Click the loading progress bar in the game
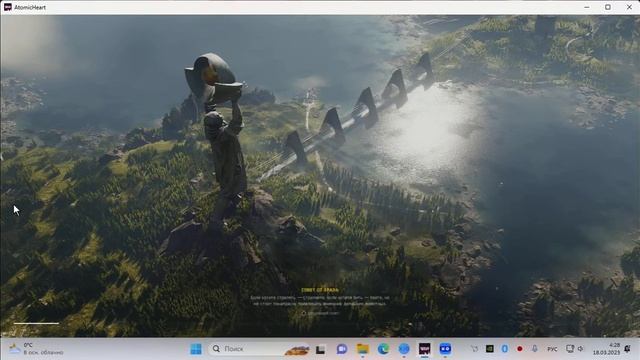This screenshot has height=360, width=640. [36, 323]
